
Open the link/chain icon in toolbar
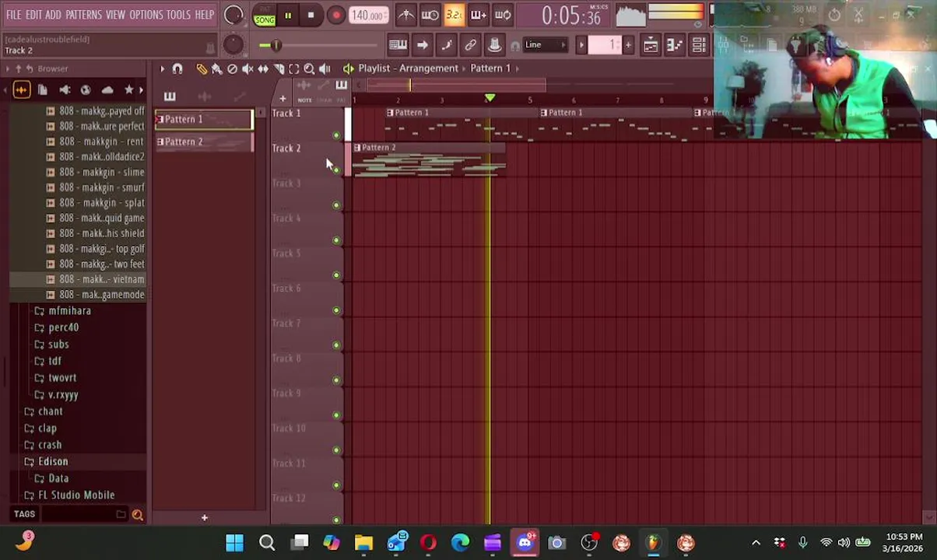470,45
